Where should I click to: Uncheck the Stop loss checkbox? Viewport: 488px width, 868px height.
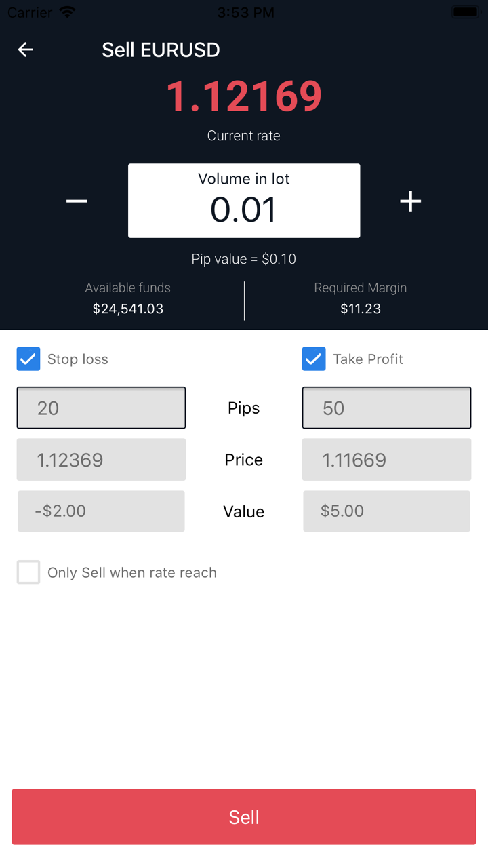(28, 359)
